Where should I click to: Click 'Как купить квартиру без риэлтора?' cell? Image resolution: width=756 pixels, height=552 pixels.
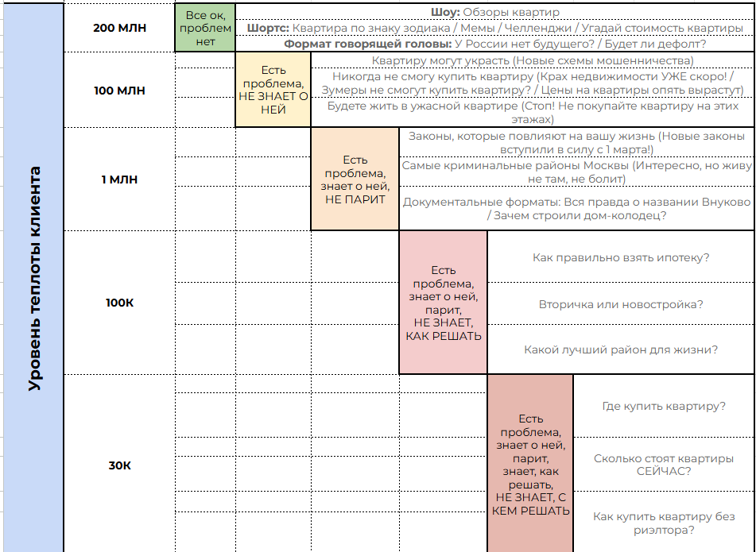click(x=664, y=523)
